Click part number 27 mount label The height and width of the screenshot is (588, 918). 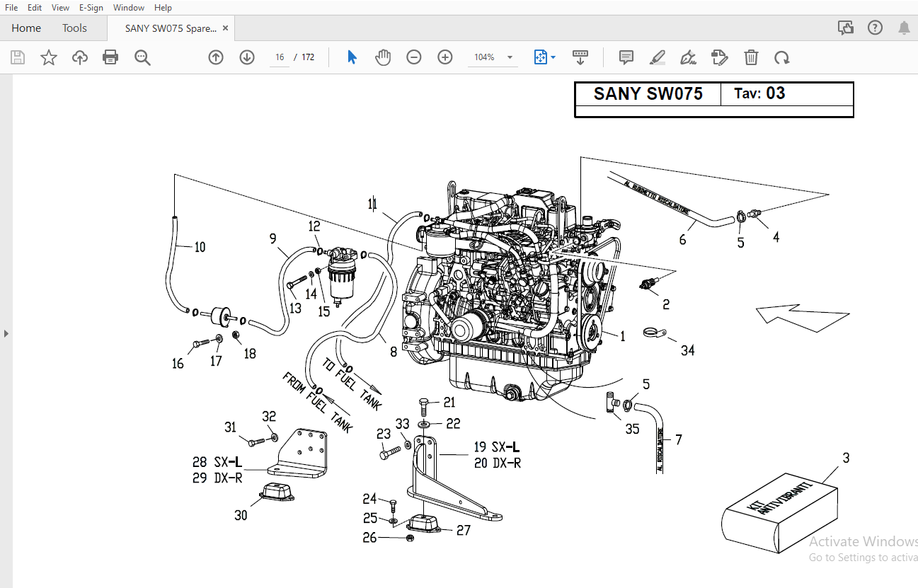[463, 530]
